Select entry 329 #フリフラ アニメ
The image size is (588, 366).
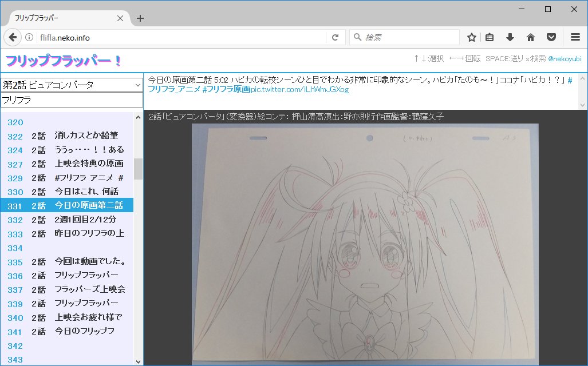[x=67, y=178]
